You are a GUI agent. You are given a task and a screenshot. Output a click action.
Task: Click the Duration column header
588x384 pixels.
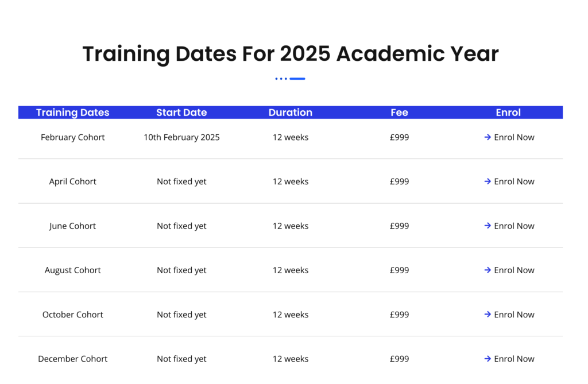(291, 113)
